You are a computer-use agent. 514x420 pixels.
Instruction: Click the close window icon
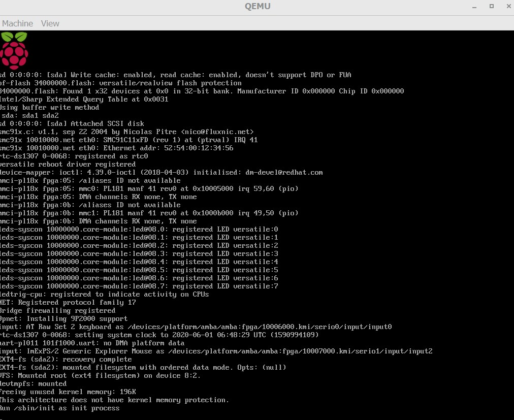click(508, 6)
